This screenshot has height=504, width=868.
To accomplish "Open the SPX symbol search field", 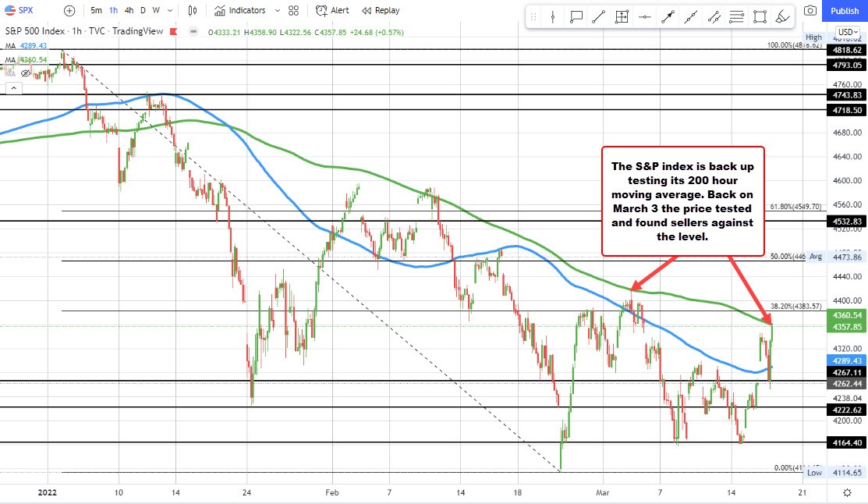I will tap(25, 10).
